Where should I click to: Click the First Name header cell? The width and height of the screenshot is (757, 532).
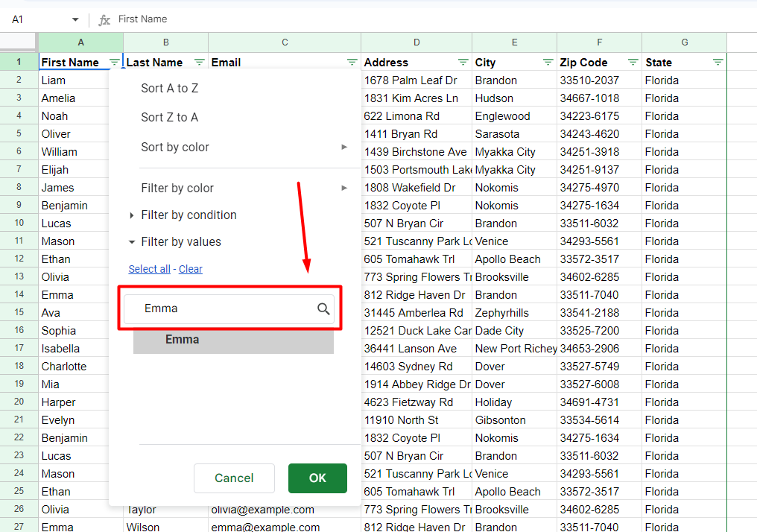[80, 63]
